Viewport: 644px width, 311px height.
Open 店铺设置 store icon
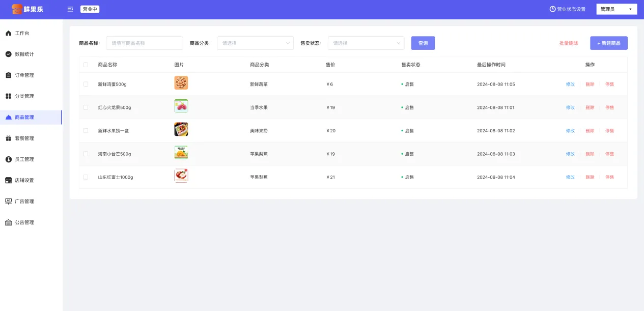coord(8,180)
